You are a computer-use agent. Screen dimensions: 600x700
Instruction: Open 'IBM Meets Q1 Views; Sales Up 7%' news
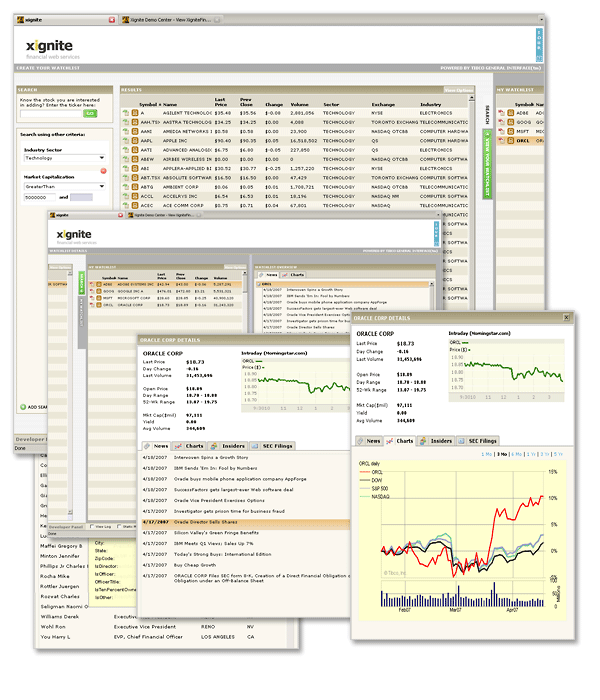(213, 543)
